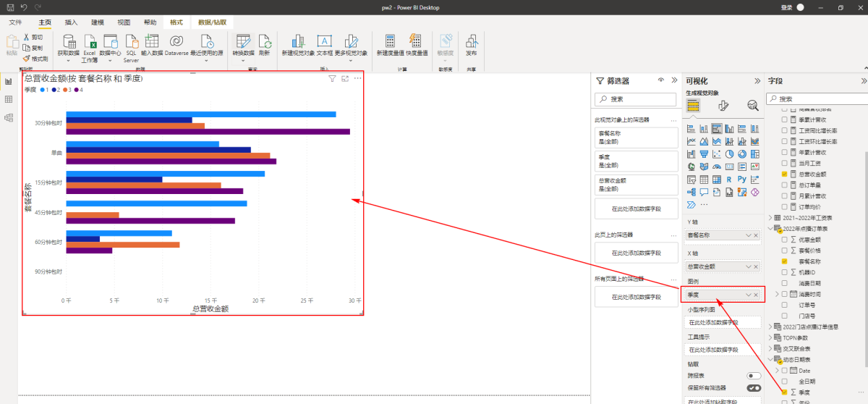
Task: Select the Py Python visual icon
Action: point(741,179)
